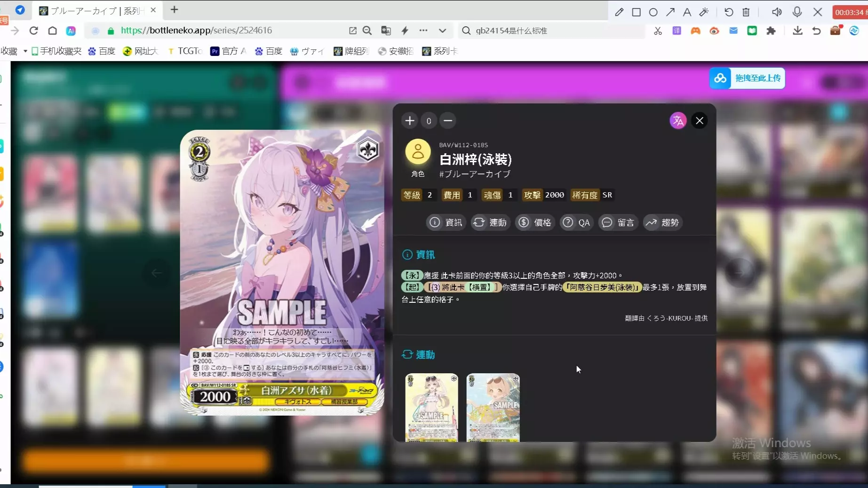Select the pencil annotation tool

[x=619, y=12]
